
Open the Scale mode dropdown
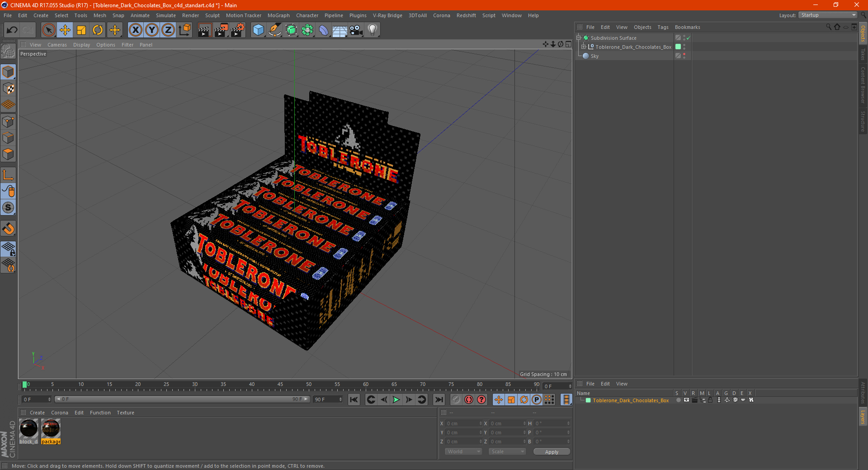pyautogui.click(x=507, y=451)
